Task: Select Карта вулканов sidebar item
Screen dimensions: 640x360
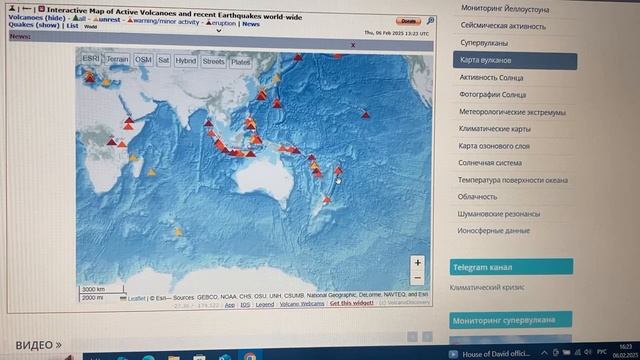Action: (515, 60)
